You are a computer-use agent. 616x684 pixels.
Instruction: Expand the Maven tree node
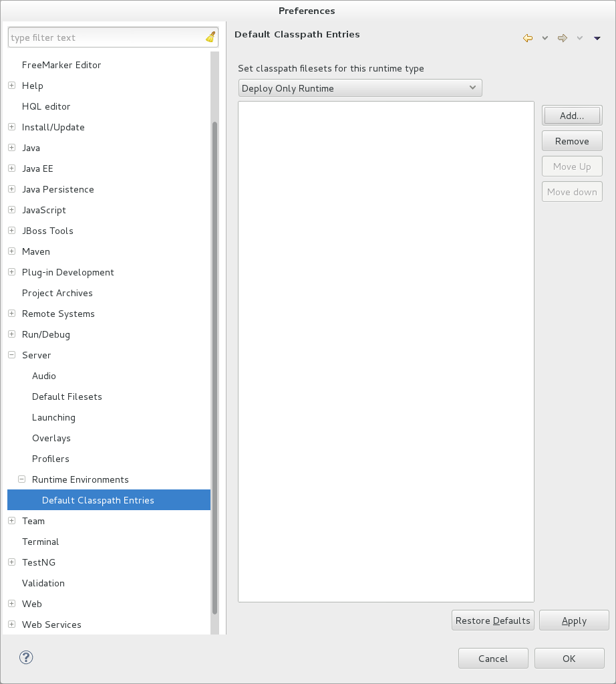(x=11, y=251)
